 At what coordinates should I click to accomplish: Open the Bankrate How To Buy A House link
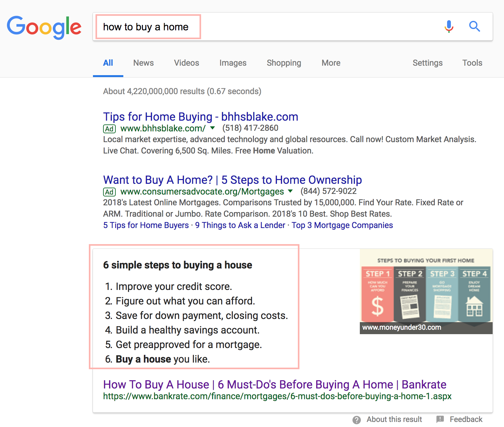point(275,385)
